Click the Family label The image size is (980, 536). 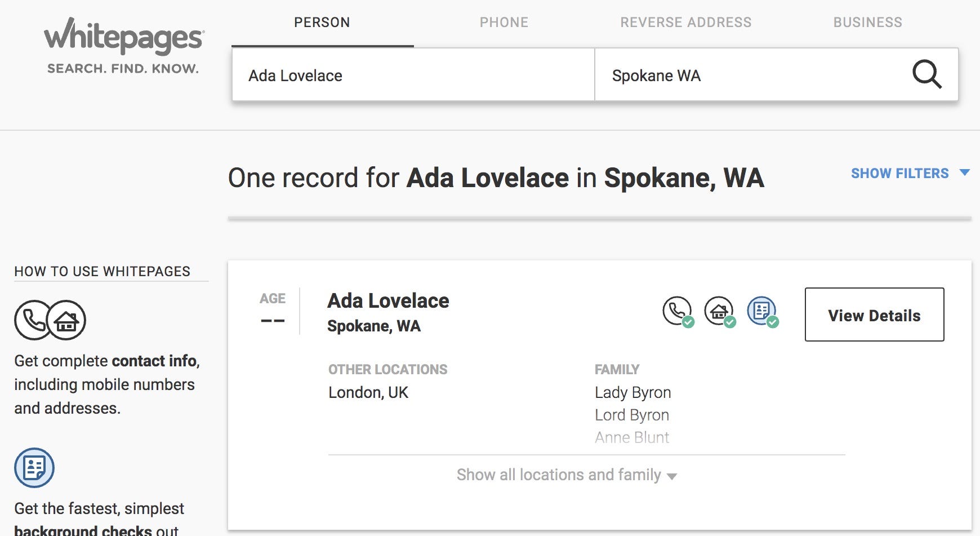coord(617,370)
